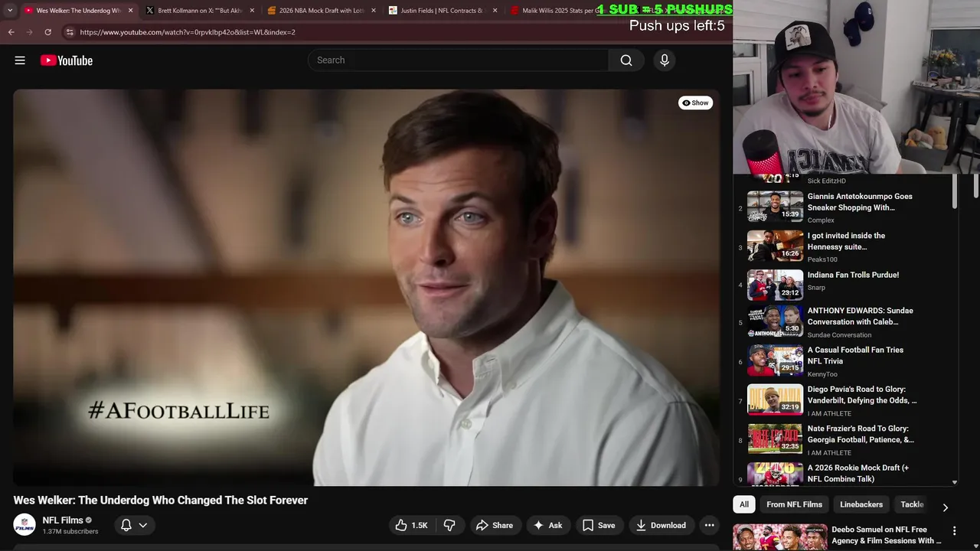Play the Deebo Samuel video thumbnail

click(780, 537)
